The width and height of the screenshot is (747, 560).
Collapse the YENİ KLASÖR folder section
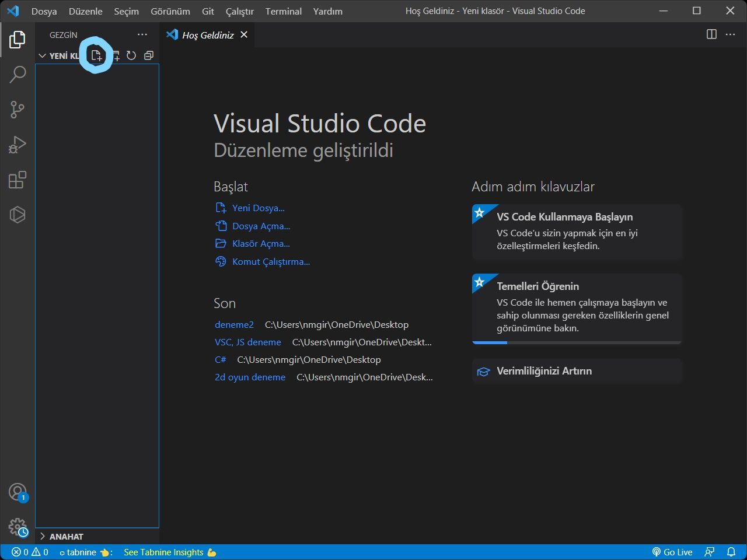[43, 56]
